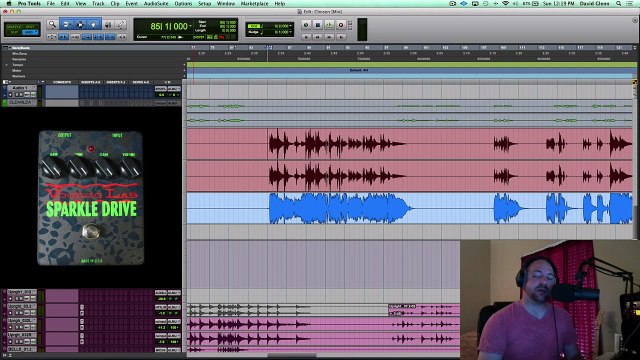Click the Comments column header
The height and width of the screenshot is (360, 640).
[62, 82]
